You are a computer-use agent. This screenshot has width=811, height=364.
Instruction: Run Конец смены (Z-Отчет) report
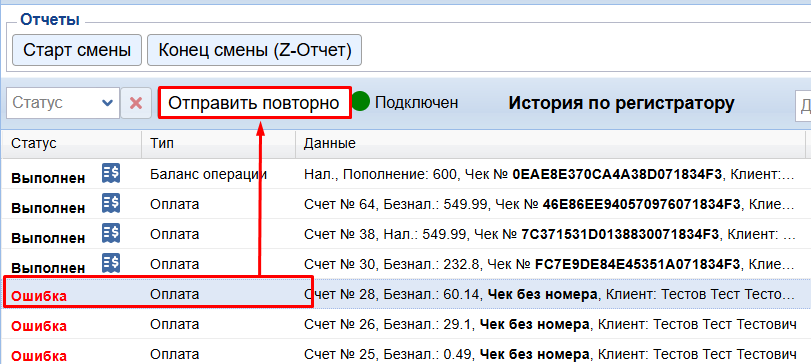pyautogui.click(x=254, y=50)
